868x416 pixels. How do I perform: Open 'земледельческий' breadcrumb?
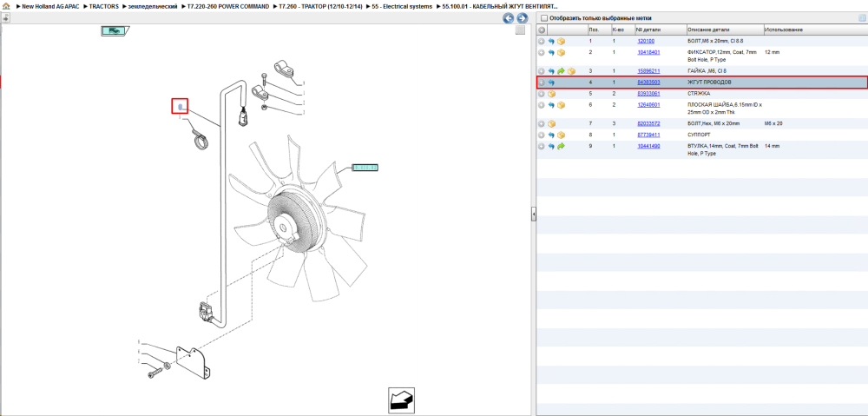click(153, 6)
